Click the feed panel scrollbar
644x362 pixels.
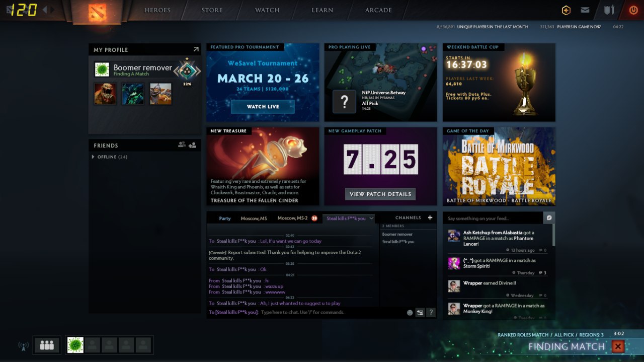click(x=554, y=235)
